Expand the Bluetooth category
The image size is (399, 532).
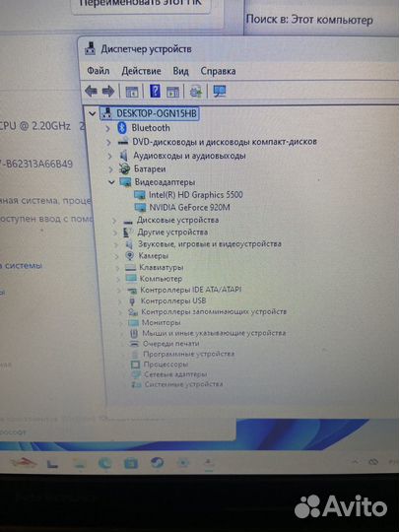[107, 128]
